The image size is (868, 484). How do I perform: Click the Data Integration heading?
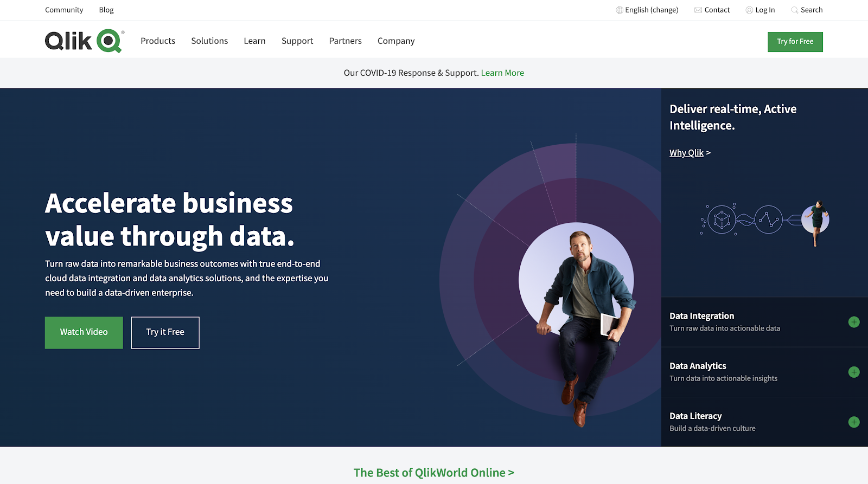pyautogui.click(x=701, y=316)
